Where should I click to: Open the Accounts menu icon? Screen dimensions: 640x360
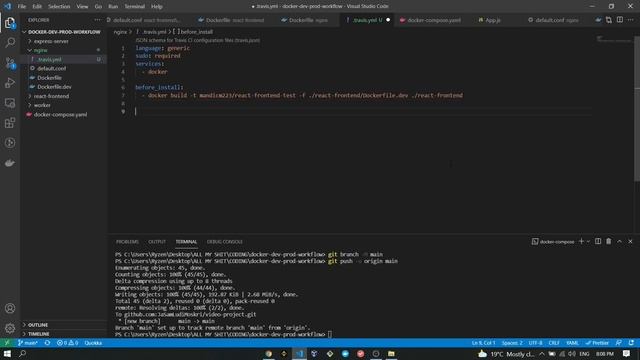[x=10, y=308]
